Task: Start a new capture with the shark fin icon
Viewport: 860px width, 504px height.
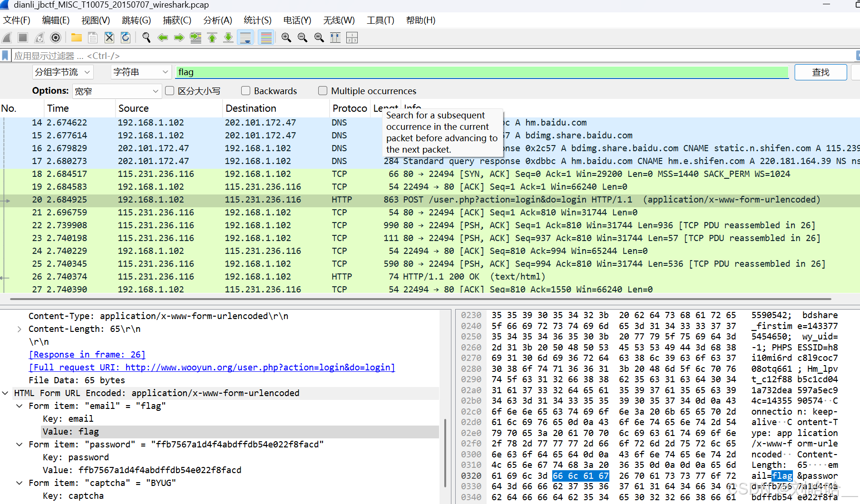Action: (7, 38)
